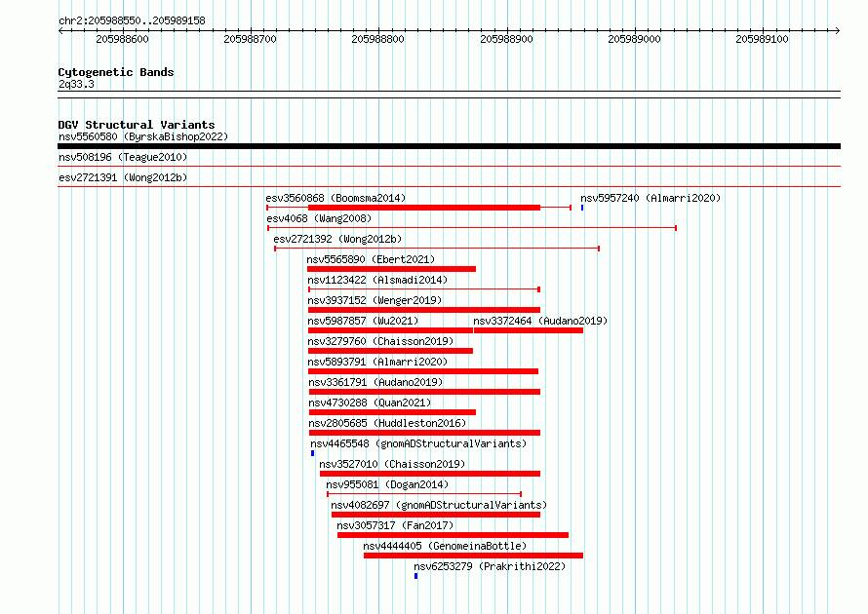The width and height of the screenshot is (868, 614).
Task: Select the red bar under nsv4082697
Action: 436,515
